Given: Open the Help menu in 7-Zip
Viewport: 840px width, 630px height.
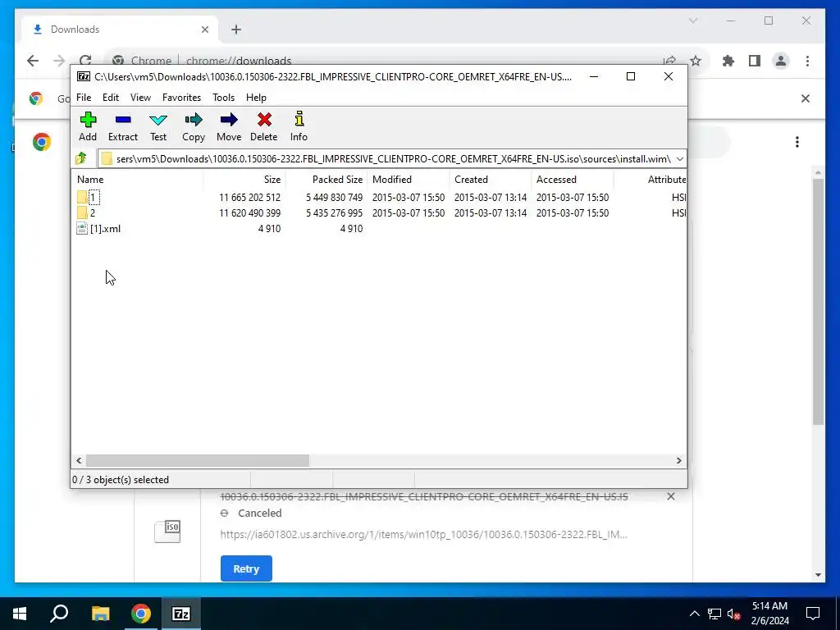Looking at the screenshot, I should coord(256,98).
